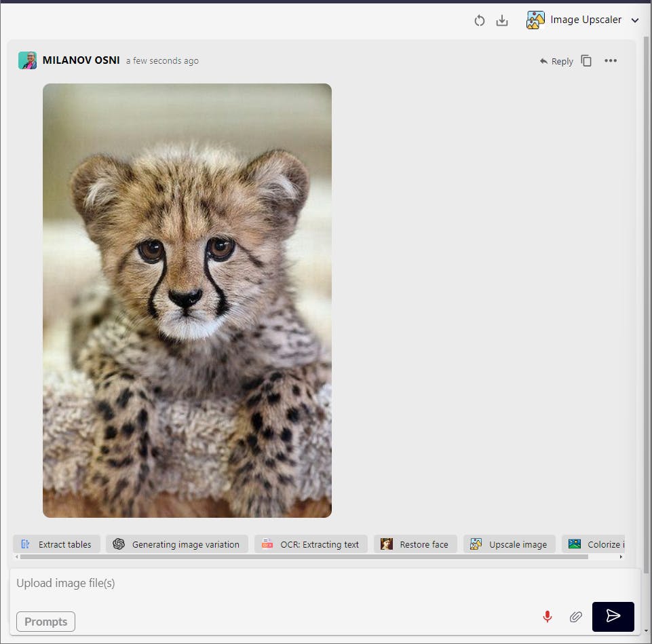Viewport: 652px width, 644px height.
Task: Copy the message with the copy icon
Action: [x=586, y=60]
